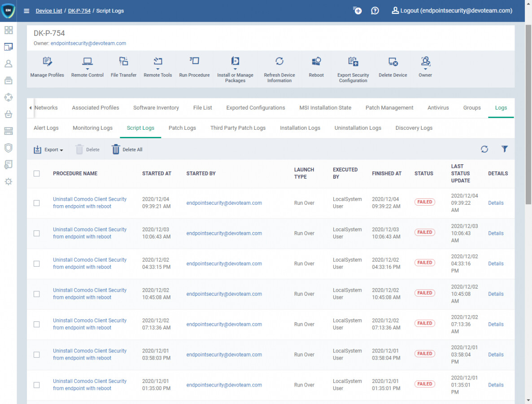Open the Users icon in sidebar
Image resolution: width=532 pixels, height=404 pixels.
(9, 63)
